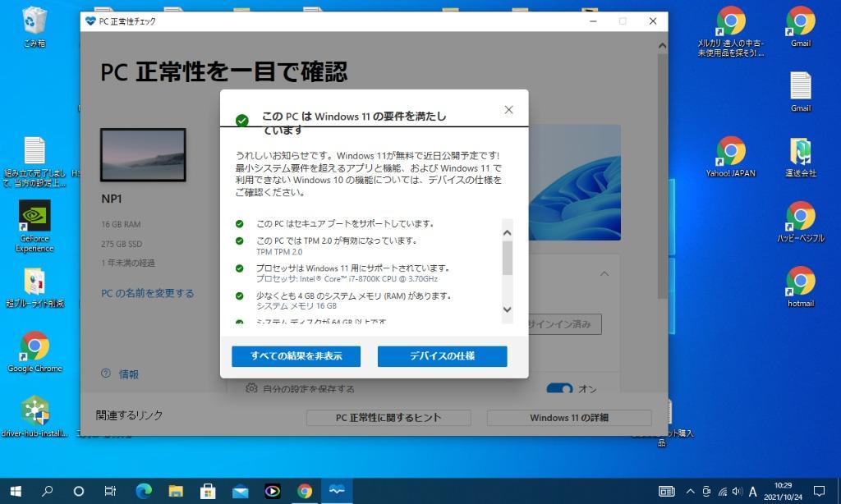Switch to Chrome on taskbar
The image size is (841, 504).
pyautogui.click(x=304, y=491)
